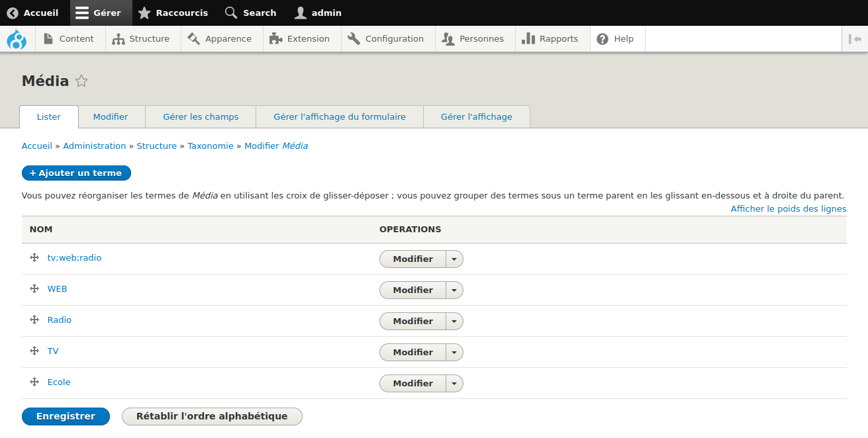Open Gérer les champs tab
Viewport: 868px width, 438px height.
coord(201,117)
